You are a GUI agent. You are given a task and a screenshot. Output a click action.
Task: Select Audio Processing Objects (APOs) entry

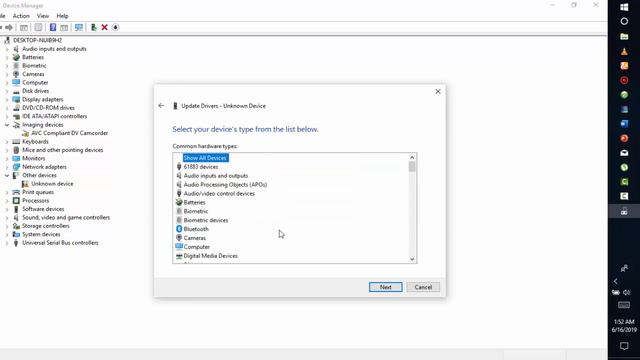pos(225,184)
